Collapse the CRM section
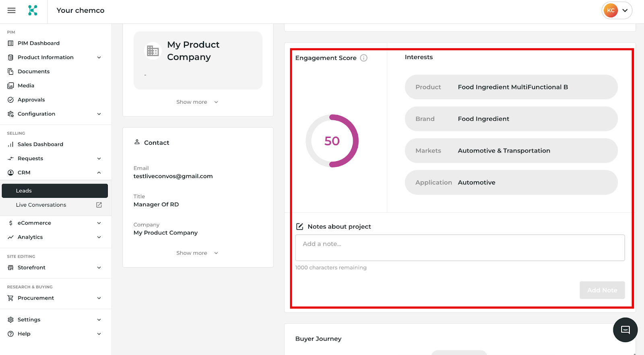Viewport: 644px width, 355px height. click(99, 173)
